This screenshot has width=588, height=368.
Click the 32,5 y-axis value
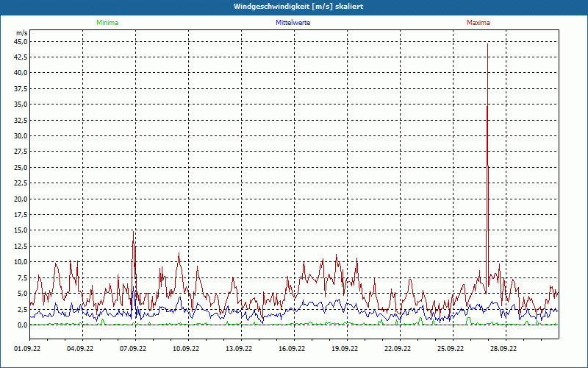pos(21,120)
